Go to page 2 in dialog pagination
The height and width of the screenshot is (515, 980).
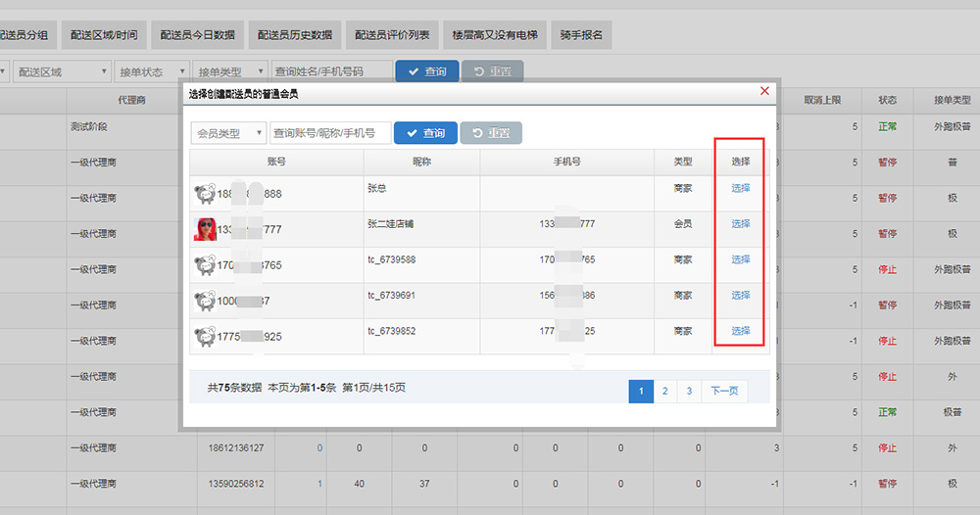pyautogui.click(x=664, y=392)
